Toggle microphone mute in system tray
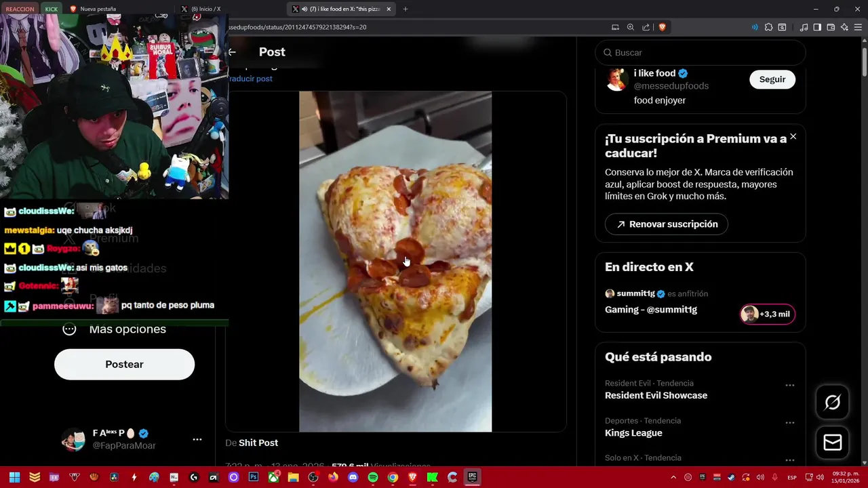Screen dimensions: 868x488 point(774,477)
